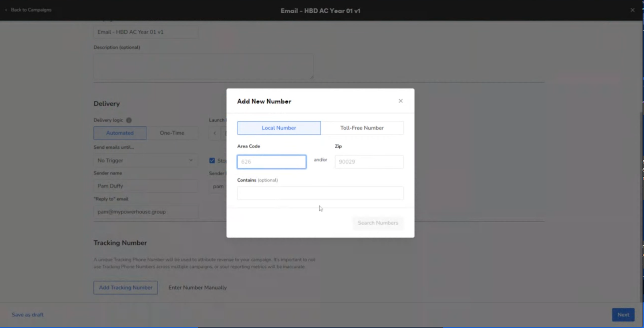Click the Description optional text area
This screenshot has height=328, width=644.
tap(204, 66)
